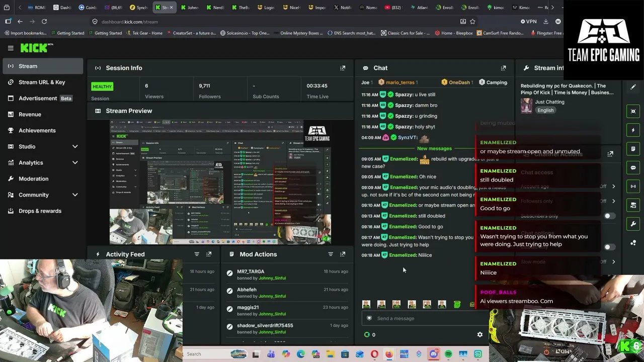644x362 pixels.
Task: Close the active Kick stream browser tab
Action: [171, 8]
